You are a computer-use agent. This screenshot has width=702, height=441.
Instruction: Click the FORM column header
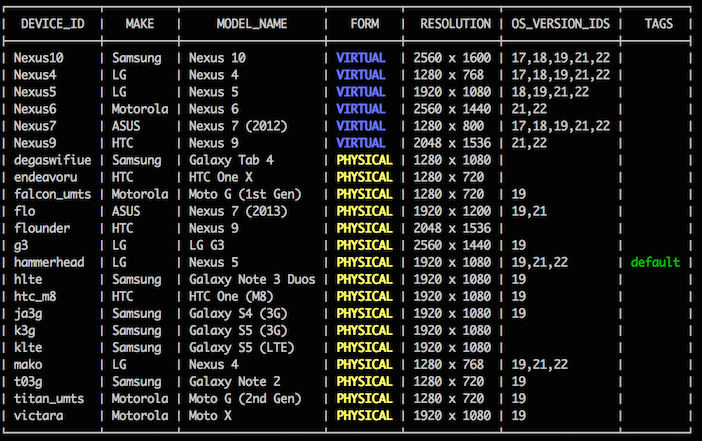(x=364, y=24)
